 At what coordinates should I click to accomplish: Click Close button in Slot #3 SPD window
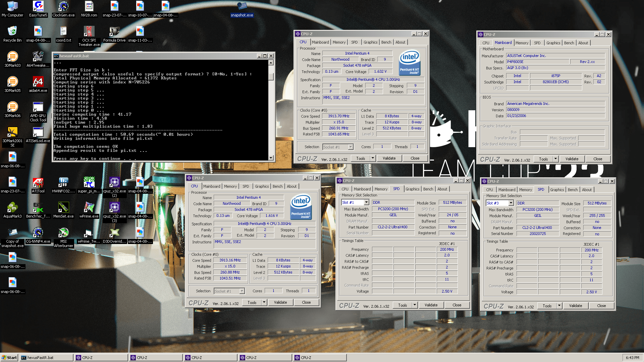(x=601, y=306)
